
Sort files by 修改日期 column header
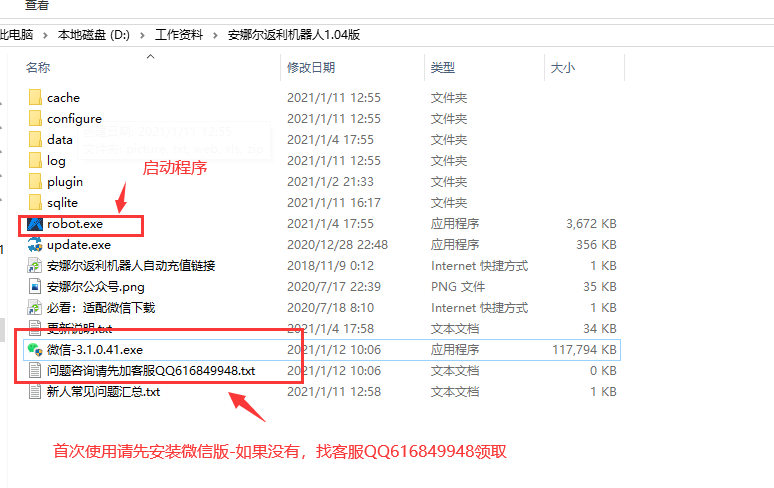(x=311, y=68)
